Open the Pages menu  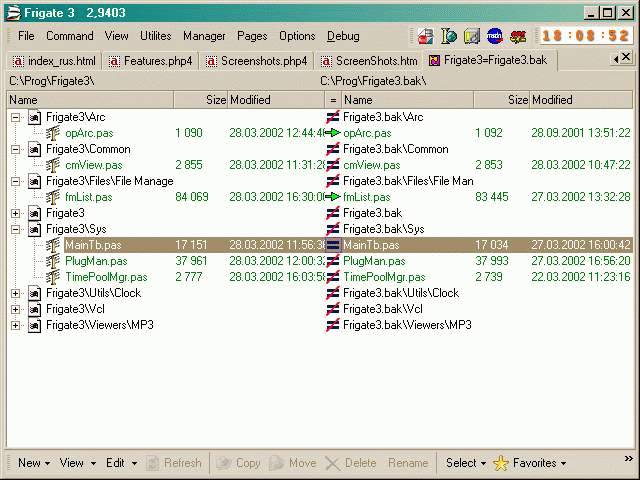coord(252,36)
